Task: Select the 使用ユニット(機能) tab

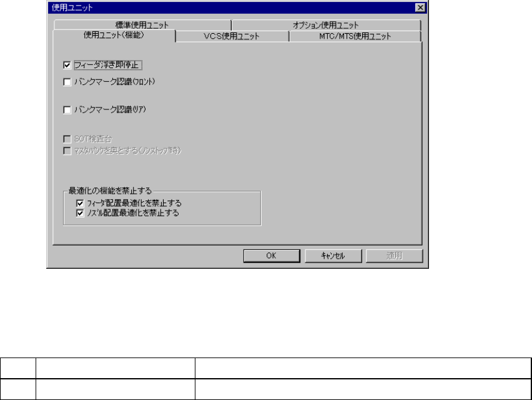Action: pos(114,36)
